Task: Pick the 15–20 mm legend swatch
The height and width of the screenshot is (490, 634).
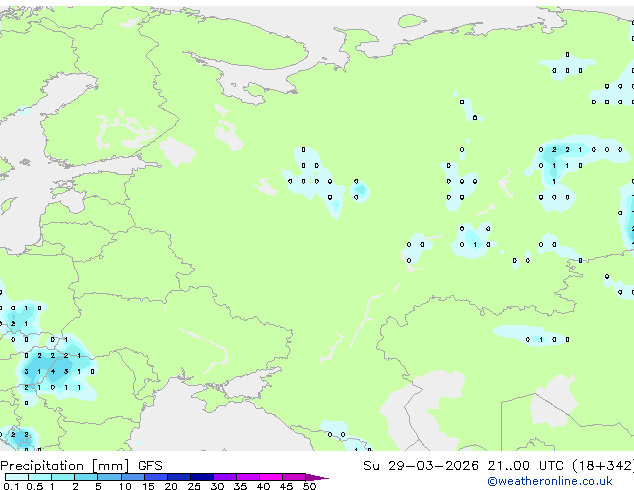Action: 156,477
